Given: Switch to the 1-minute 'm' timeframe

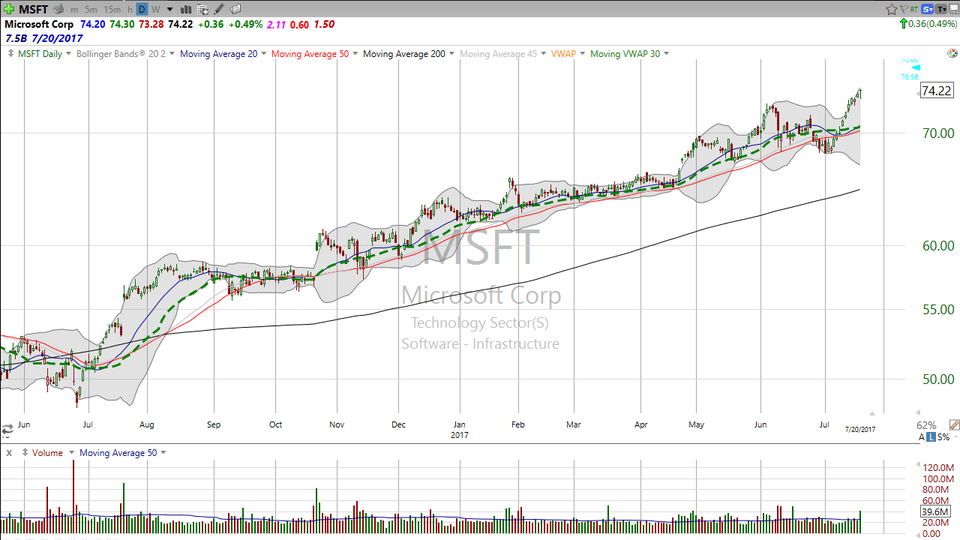Looking at the screenshot, I should pyautogui.click(x=74, y=10).
